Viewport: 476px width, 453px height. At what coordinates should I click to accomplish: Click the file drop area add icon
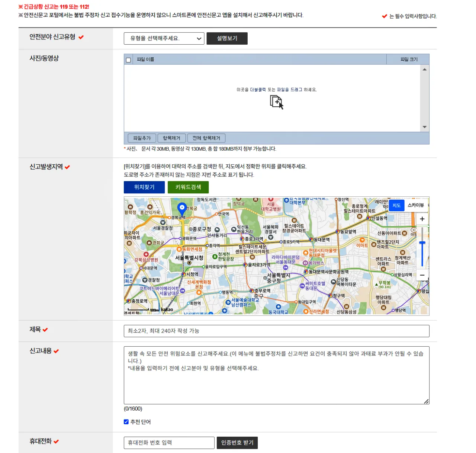(277, 102)
